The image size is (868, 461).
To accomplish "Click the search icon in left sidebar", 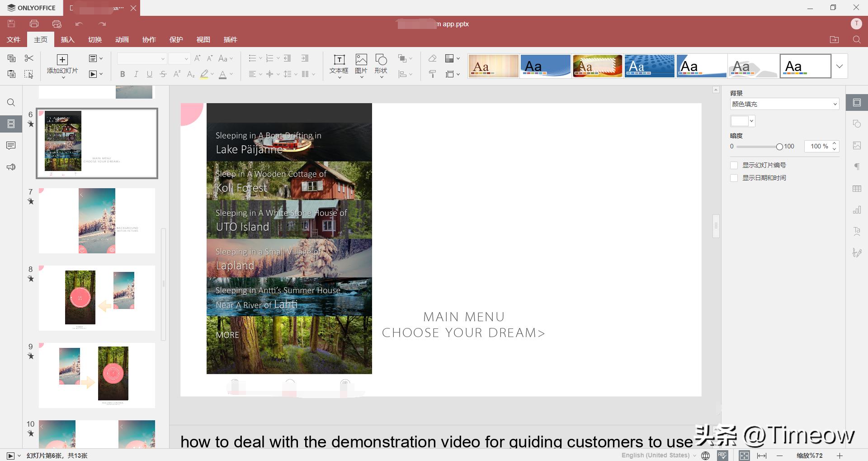I will [x=11, y=103].
